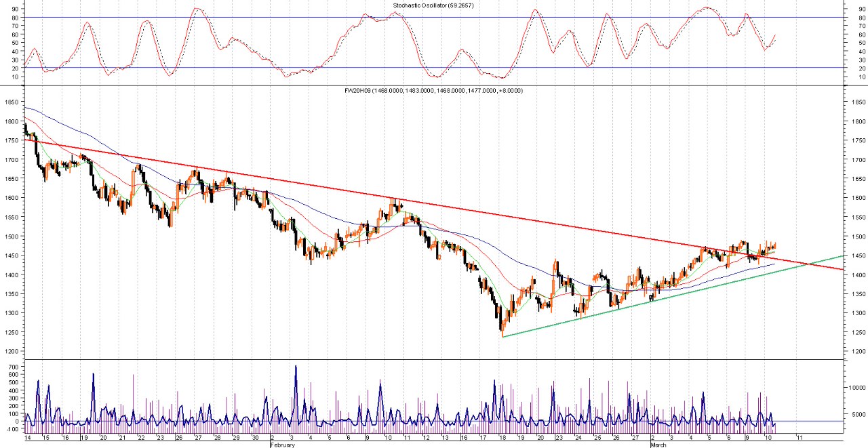Click the date label 14 on time axis

[x=28, y=438]
